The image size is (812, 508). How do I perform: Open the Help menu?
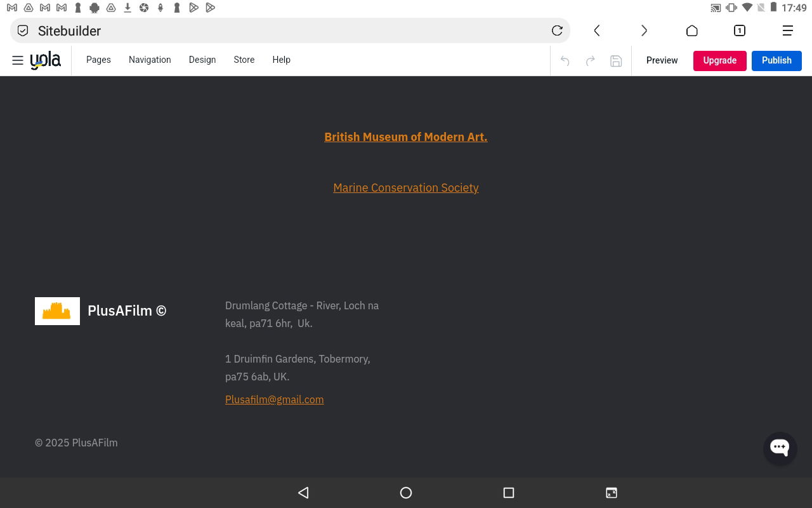coord(282,60)
